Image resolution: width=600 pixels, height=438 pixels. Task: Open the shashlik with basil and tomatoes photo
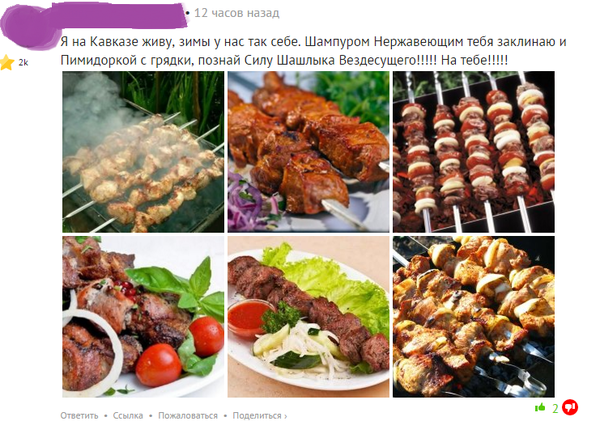(143, 317)
